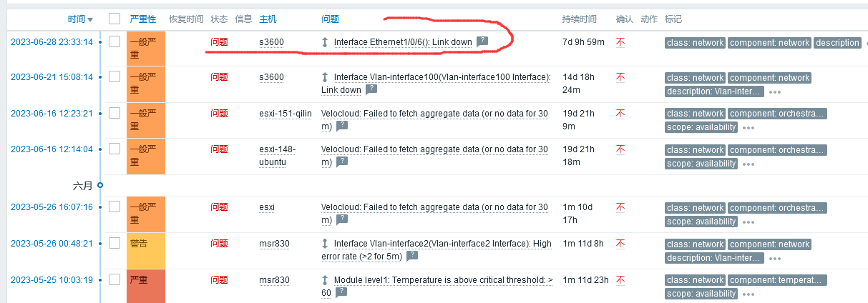
Task: Click dependency arrows icon before Module level1 Temperature
Action: click(326, 280)
